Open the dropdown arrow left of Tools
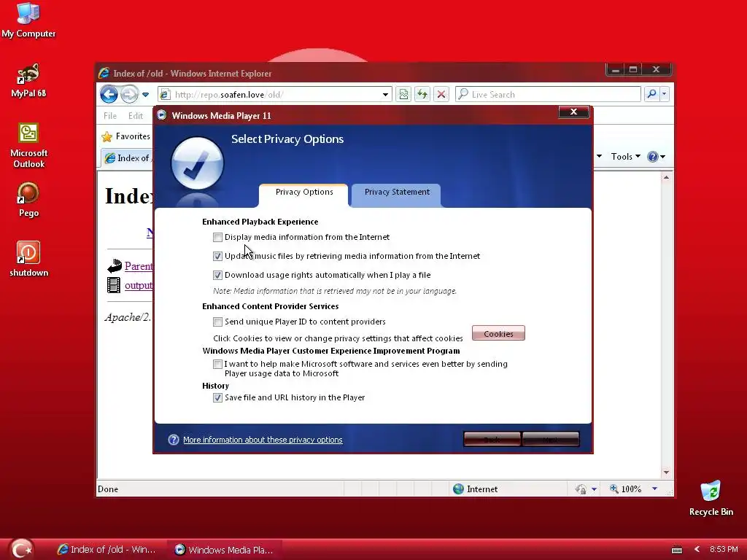This screenshot has width=747, height=560. pyautogui.click(x=600, y=156)
